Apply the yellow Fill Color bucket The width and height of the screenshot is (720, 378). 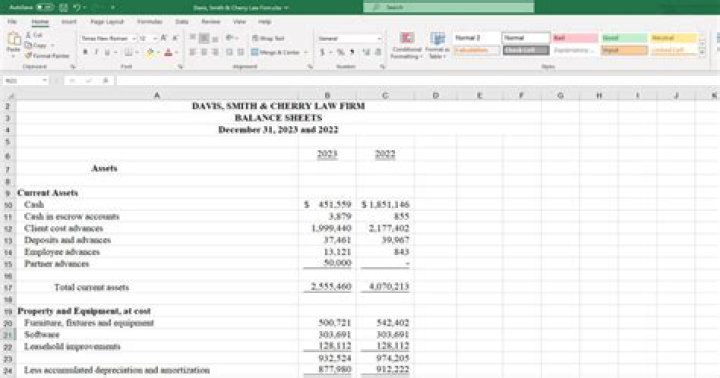(150, 53)
